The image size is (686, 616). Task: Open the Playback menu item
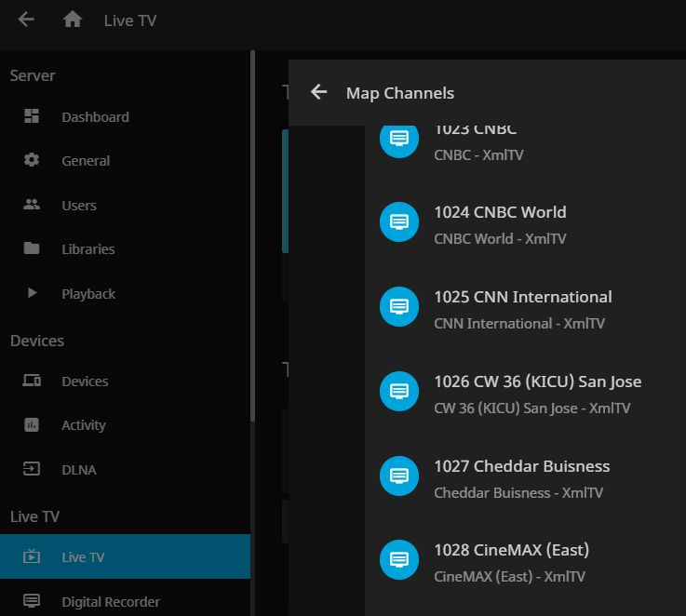[125, 293]
